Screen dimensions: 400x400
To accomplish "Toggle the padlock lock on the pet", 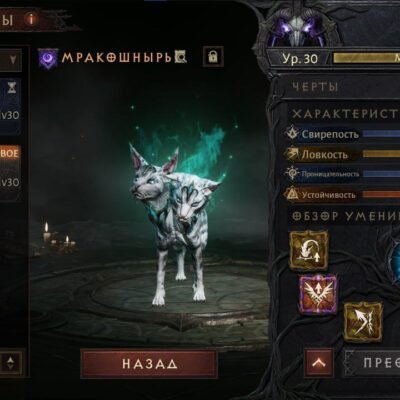I will [213, 57].
